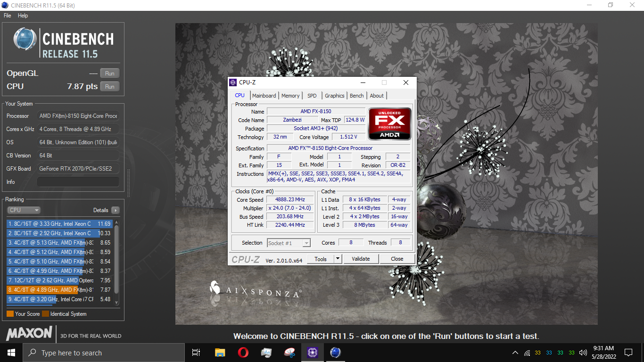
Task: Click the Cinebench window title bar icon
Action: pyautogui.click(x=5, y=5)
